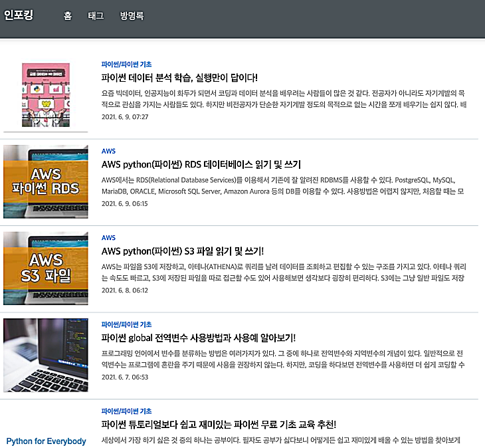
Task: Click excerpt starting 프로그래밍 언어에서 변수를 분류하는
Action: click(283, 359)
